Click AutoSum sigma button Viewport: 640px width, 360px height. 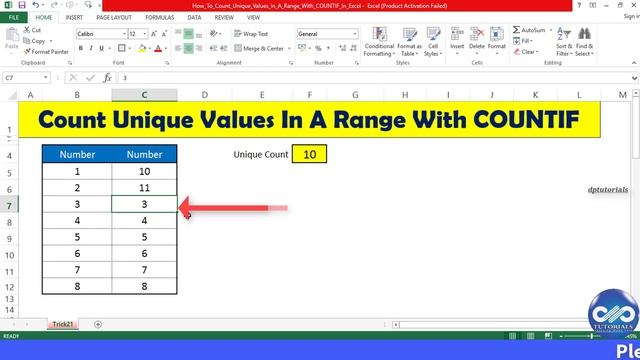pyautogui.click(x=529, y=30)
